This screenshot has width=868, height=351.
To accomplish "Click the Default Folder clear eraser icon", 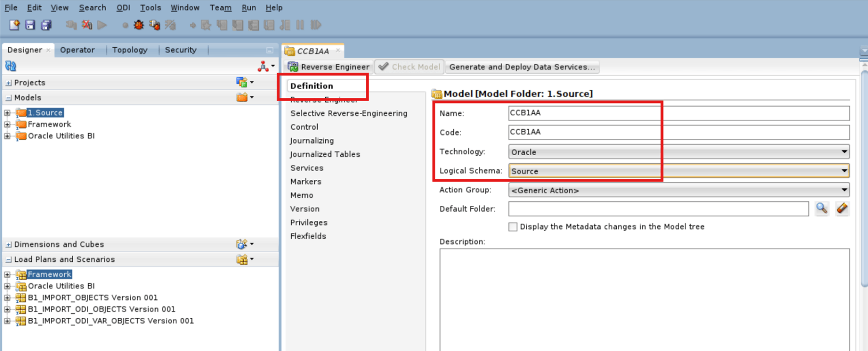I will click(x=842, y=208).
